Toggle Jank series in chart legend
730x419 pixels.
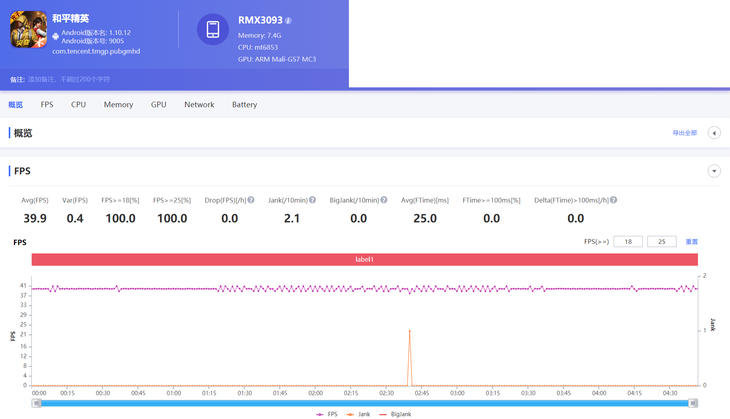coord(358,413)
